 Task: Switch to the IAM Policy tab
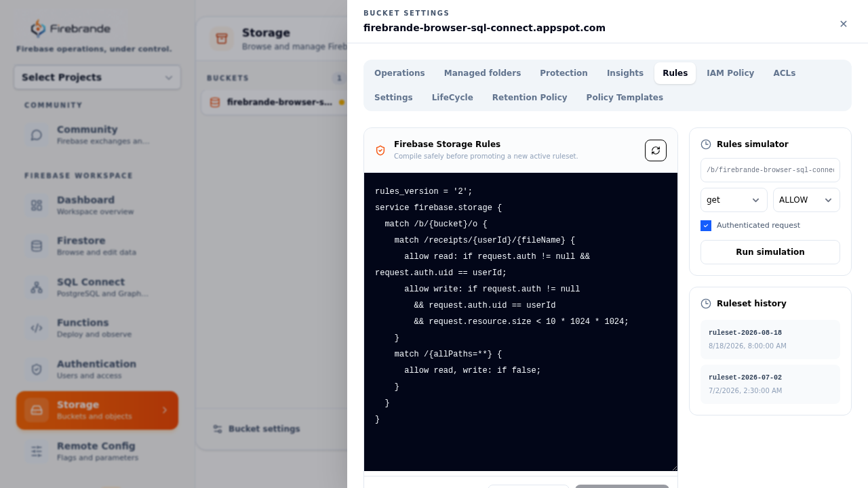coord(730,73)
